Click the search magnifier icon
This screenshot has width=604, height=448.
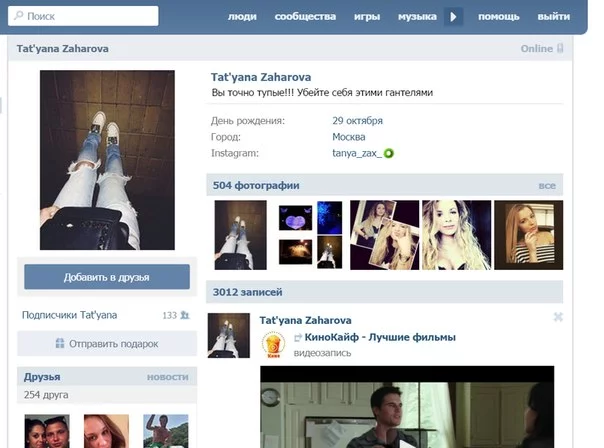click(18, 15)
